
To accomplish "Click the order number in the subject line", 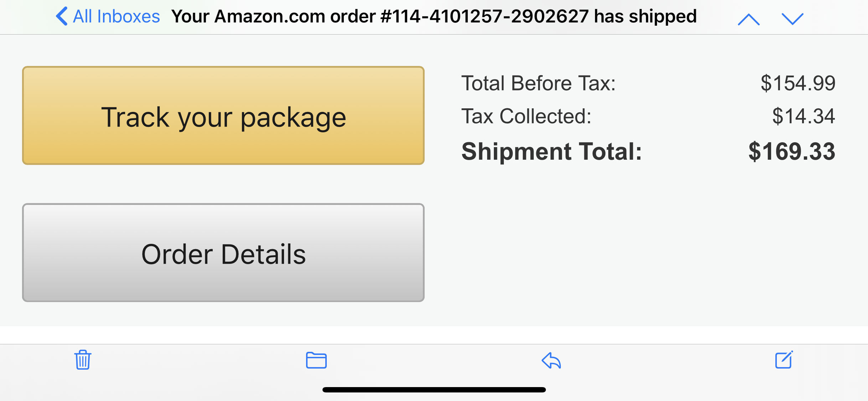I will pyautogui.click(x=485, y=16).
